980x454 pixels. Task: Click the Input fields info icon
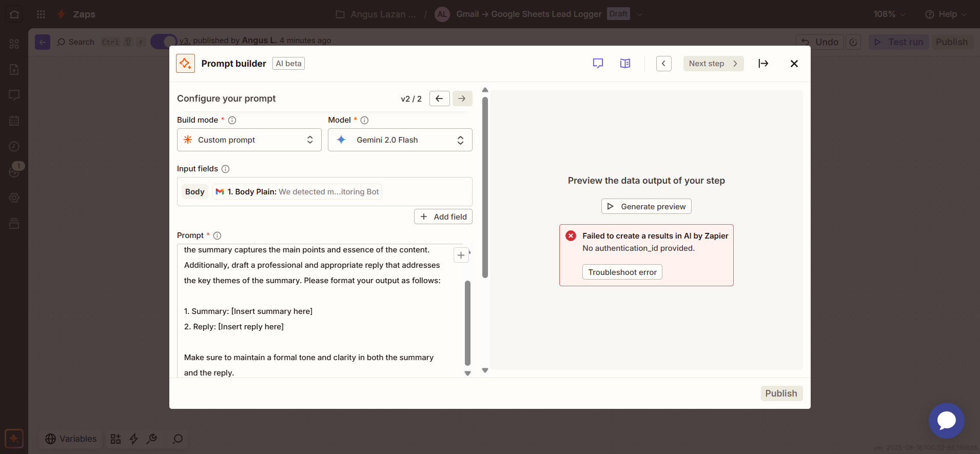[225, 169]
